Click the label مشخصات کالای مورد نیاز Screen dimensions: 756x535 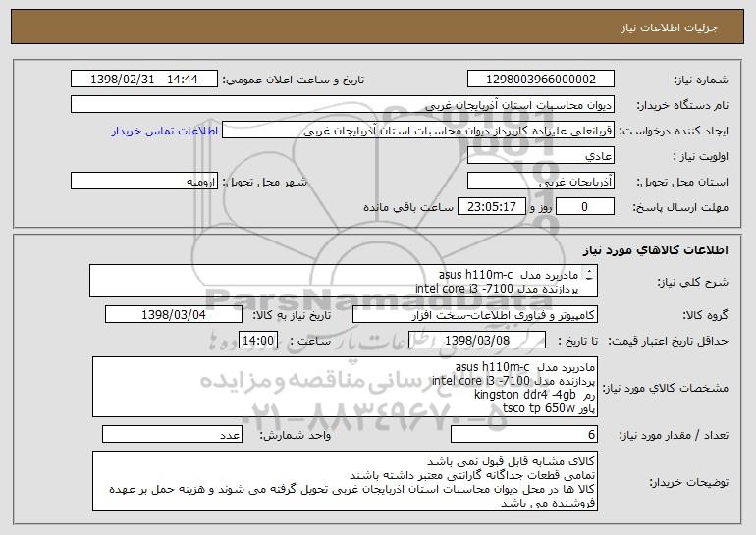(666, 388)
